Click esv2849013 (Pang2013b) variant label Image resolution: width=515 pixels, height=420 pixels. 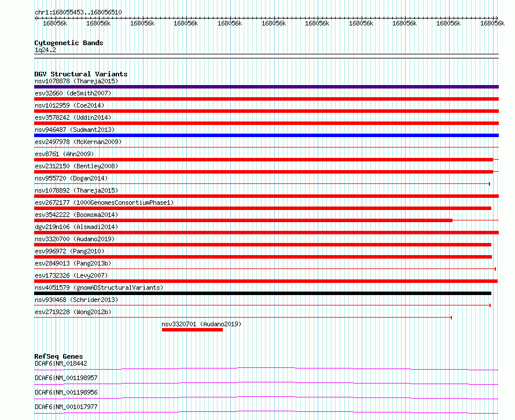[73, 263]
